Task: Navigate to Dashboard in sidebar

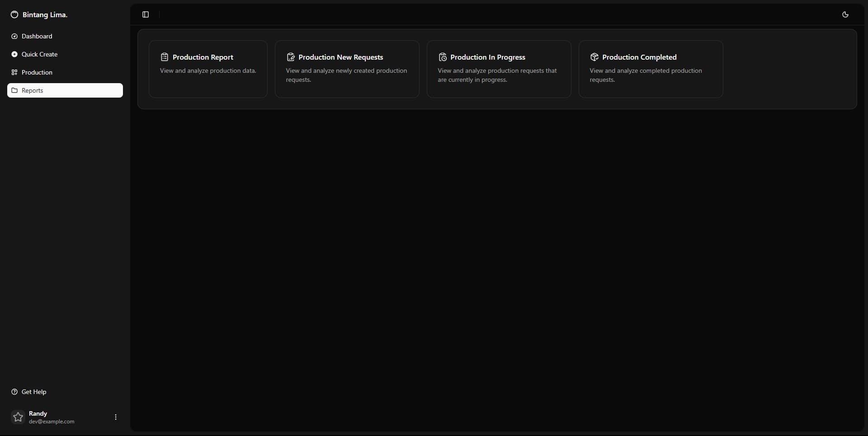Action: click(36, 36)
